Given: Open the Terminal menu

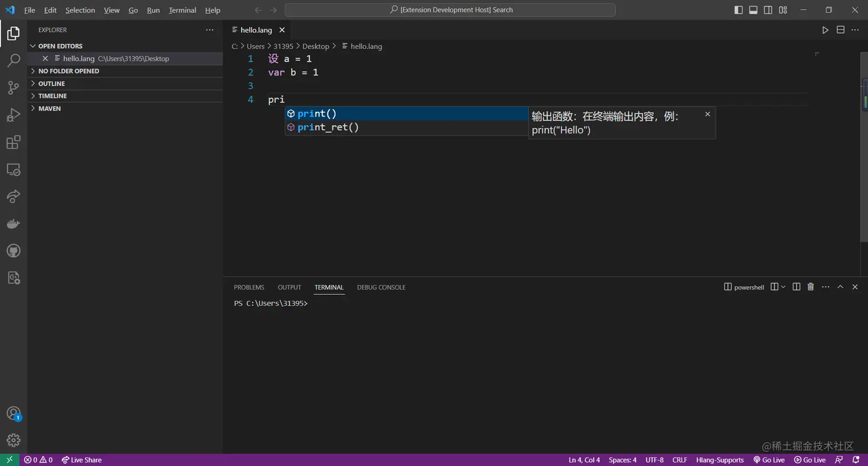Looking at the screenshot, I should point(183,10).
